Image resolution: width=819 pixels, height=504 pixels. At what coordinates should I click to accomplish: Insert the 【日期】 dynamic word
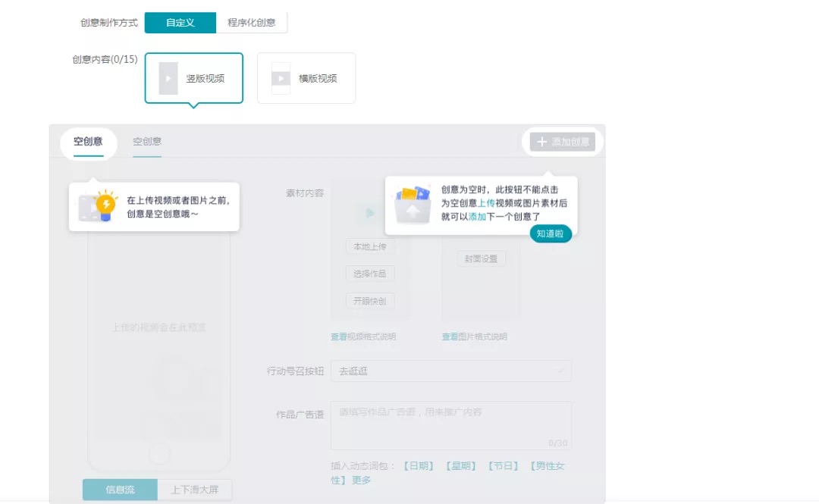pos(419,466)
